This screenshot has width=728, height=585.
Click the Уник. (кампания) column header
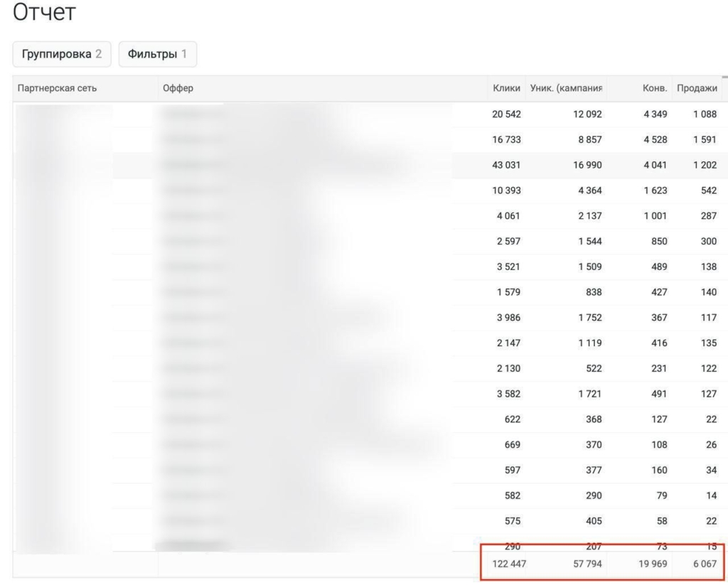coord(566,88)
